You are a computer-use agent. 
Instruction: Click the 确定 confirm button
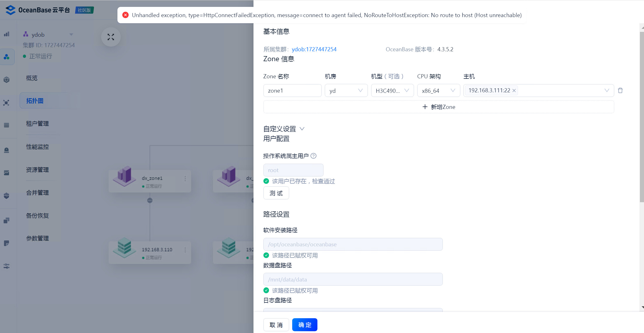(304, 325)
